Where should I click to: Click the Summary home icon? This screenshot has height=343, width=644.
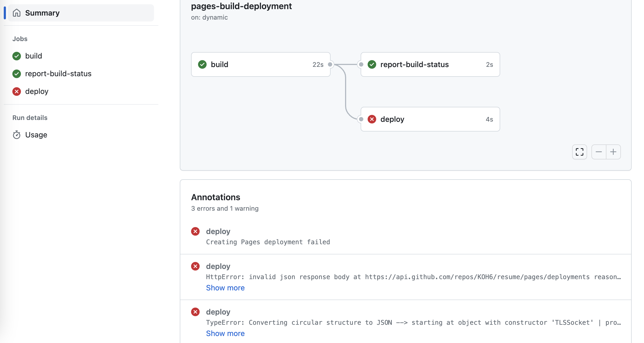17,13
